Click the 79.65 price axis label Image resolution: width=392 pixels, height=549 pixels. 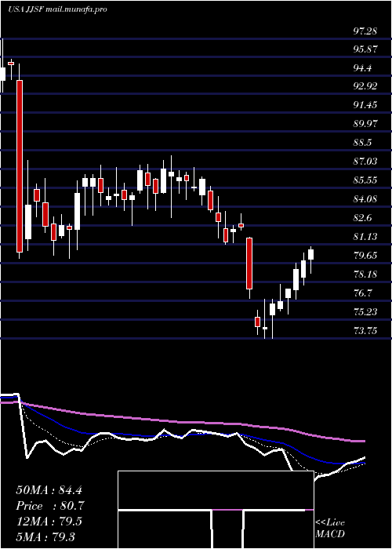365,255
